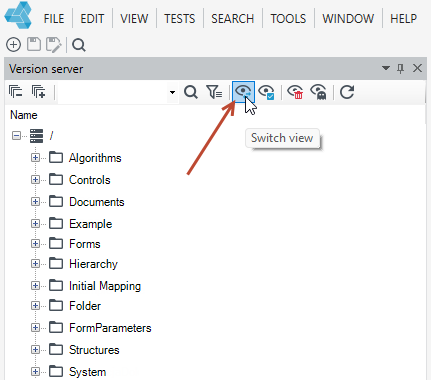Click the FormParameters folder icon
The image size is (431, 380).
56,327
